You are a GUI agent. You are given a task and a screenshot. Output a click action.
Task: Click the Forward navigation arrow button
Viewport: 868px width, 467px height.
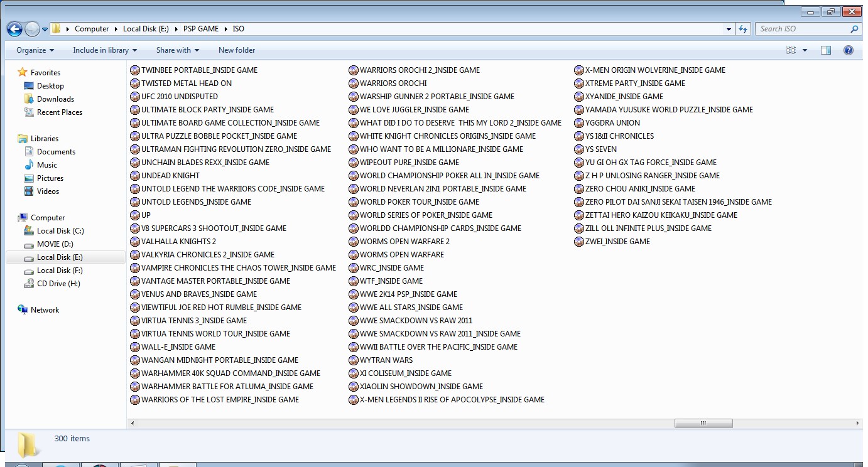pos(32,29)
